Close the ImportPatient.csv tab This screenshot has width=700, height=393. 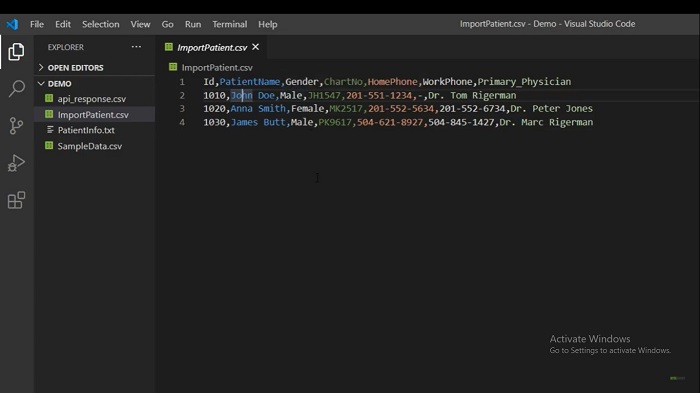point(255,47)
